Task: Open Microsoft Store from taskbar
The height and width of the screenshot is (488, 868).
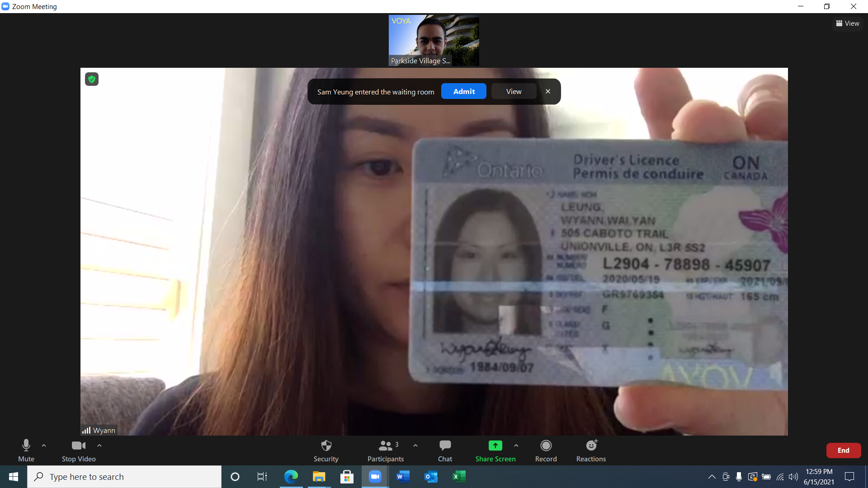Action: coord(347,477)
